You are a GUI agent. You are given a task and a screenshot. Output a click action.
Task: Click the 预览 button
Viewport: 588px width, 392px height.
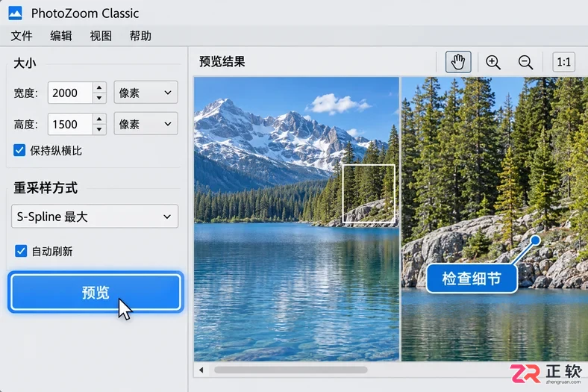(x=96, y=292)
